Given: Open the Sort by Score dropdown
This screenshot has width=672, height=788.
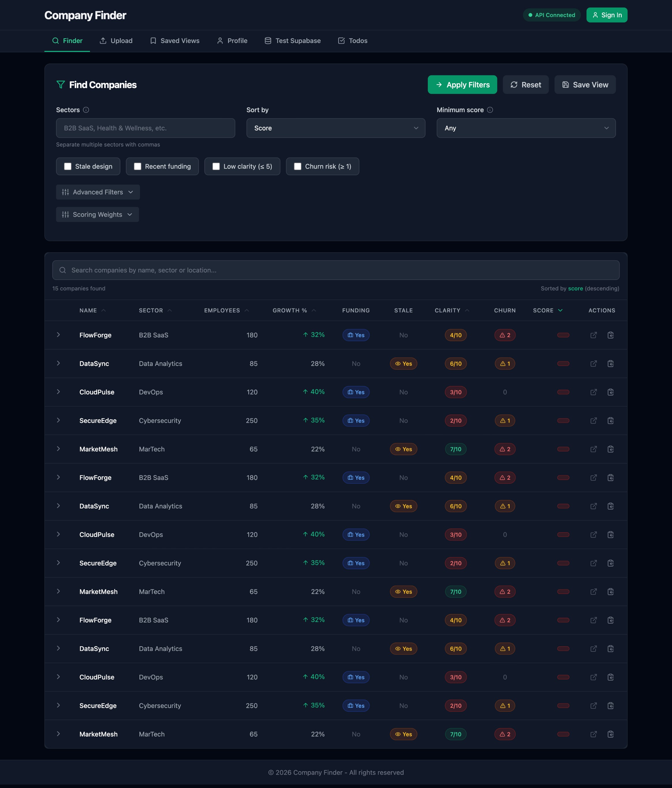Looking at the screenshot, I should tap(335, 128).
